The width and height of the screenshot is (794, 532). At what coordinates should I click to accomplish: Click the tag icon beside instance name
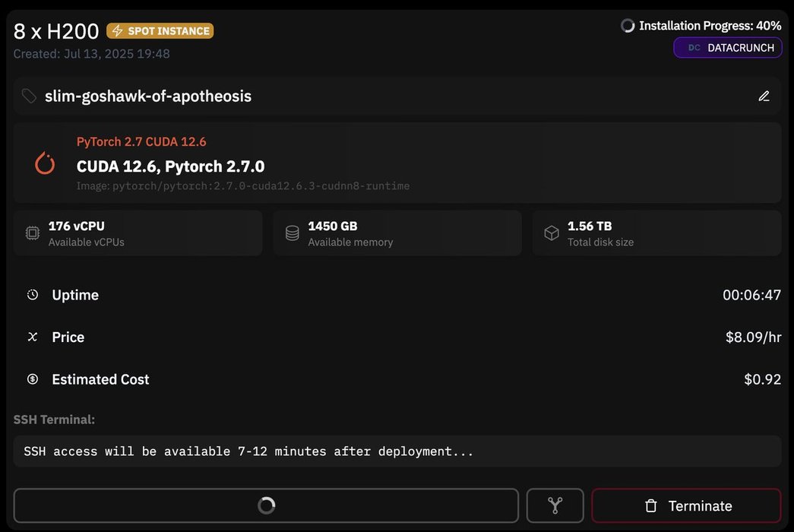coord(29,97)
